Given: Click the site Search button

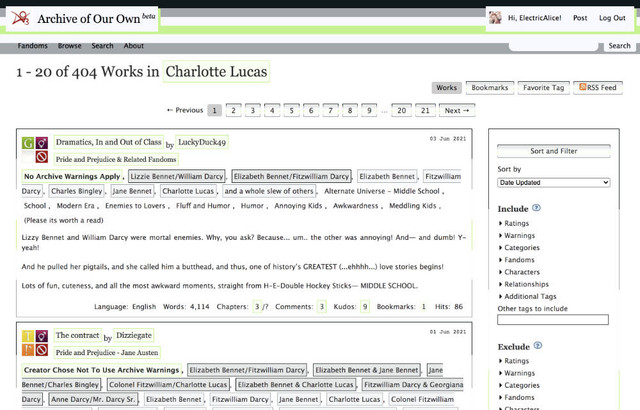Looking at the screenshot, I should point(619,46).
